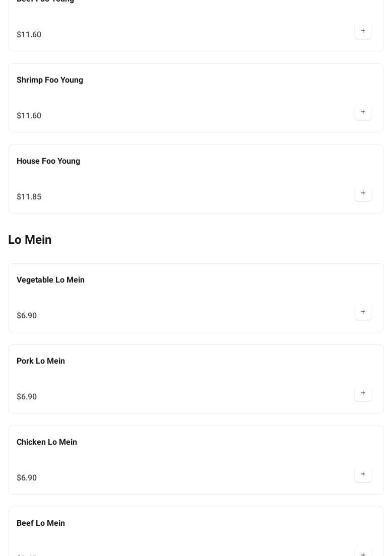Open the Shrimp Foo Young item name
392x556 pixels.
(50, 80)
